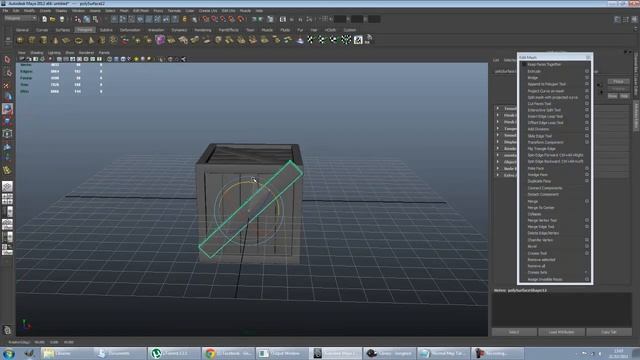Select the polygon plane shelf icon
The height and width of the screenshot is (360, 640).
[x=66, y=40]
